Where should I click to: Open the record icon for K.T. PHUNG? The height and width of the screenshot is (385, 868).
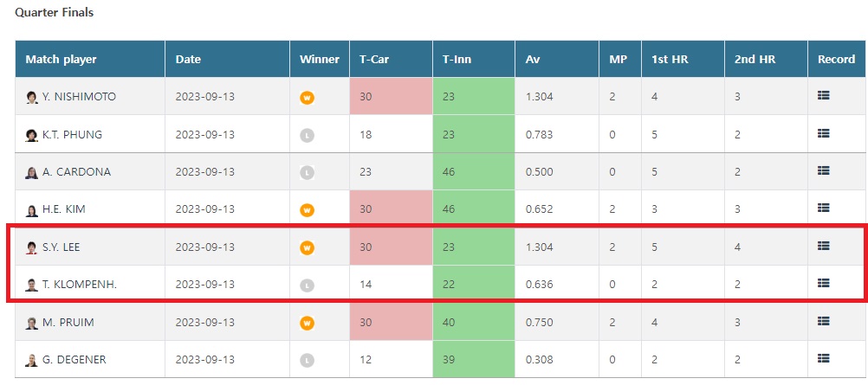823,132
